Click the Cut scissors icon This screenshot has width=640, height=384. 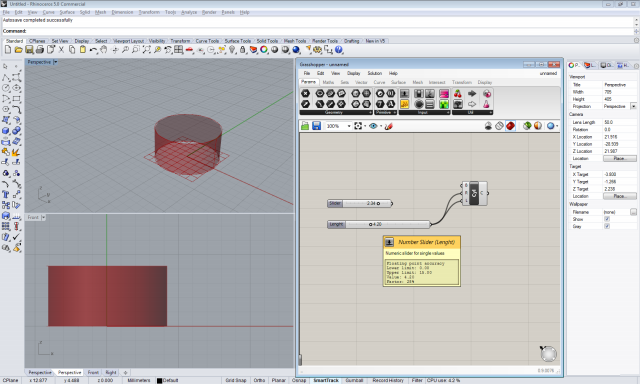coord(61,50)
